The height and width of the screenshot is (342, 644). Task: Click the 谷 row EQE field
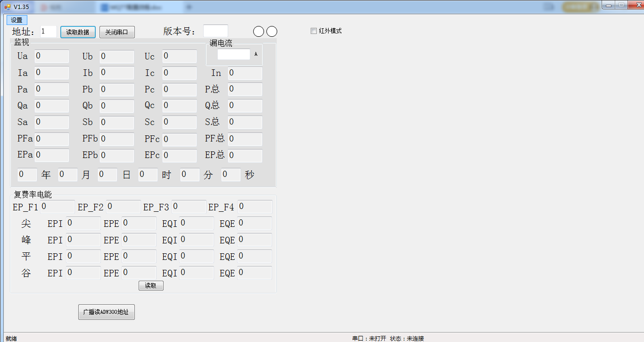(x=254, y=273)
